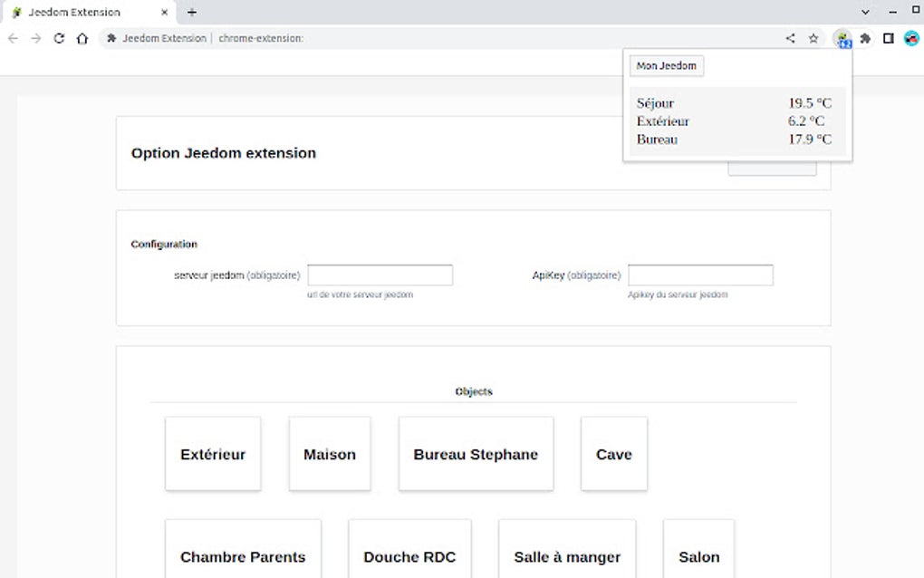Go to homepage using the home icon

coord(82,38)
